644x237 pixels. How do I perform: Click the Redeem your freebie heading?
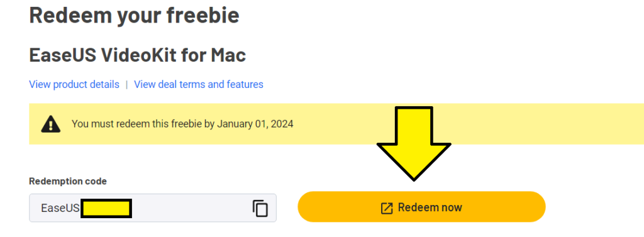click(135, 15)
